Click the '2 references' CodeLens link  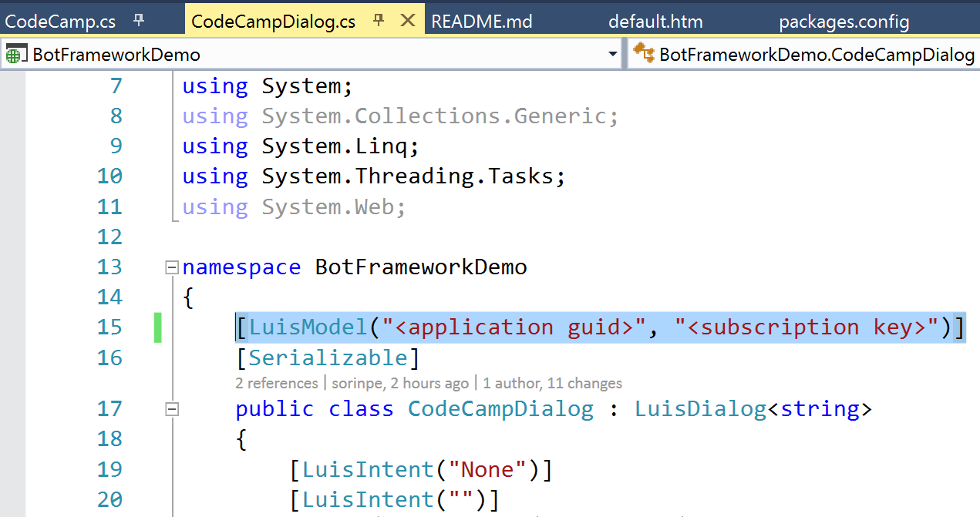pos(277,383)
